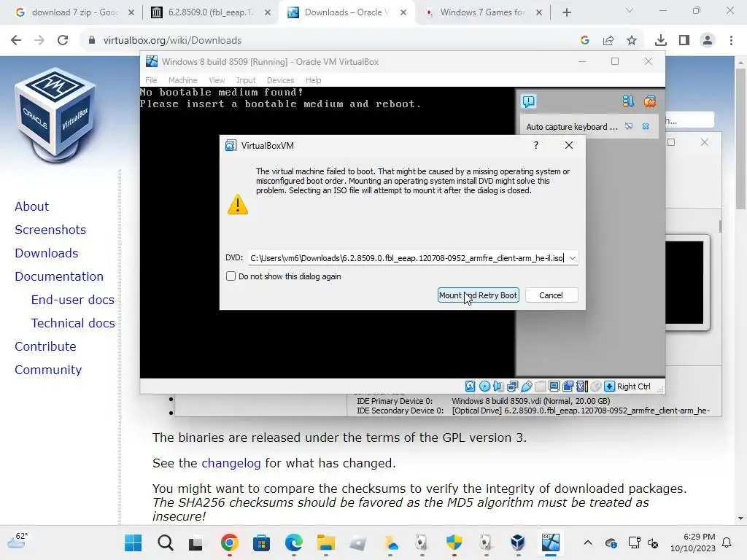Open the Technical docs link
This screenshot has width=747, height=560.
point(73,323)
